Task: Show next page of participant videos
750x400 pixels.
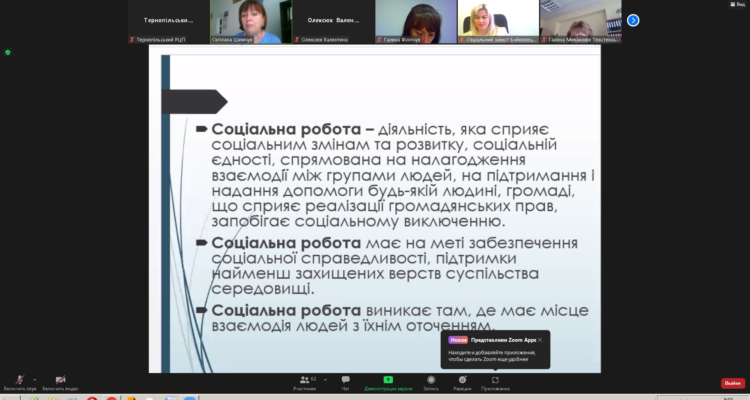Action: [x=633, y=20]
